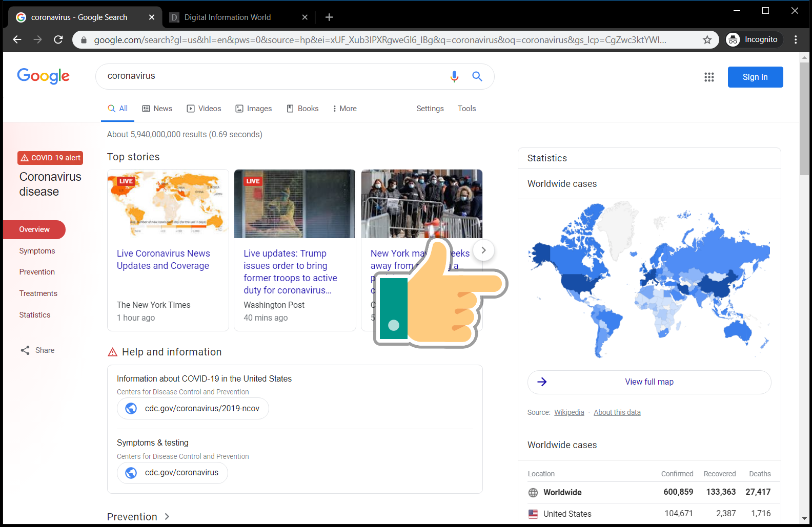Open the New York crowd photo thumbnail
The width and height of the screenshot is (812, 527).
point(422,204)
